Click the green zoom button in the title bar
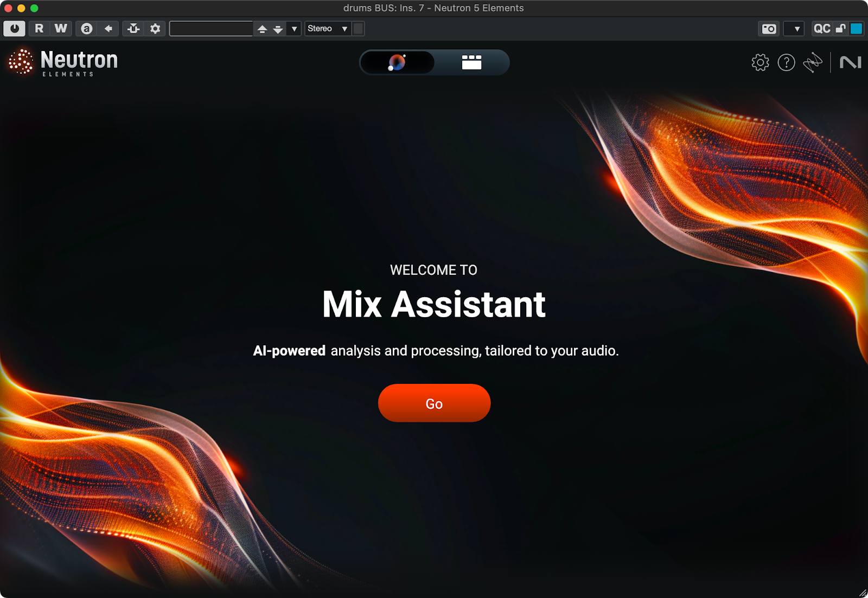The image size is (868, 598). (34, 8)
